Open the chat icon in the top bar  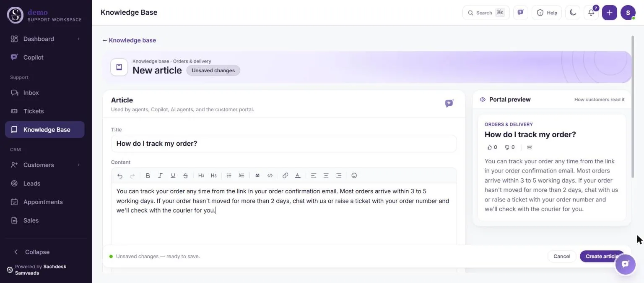[520, 13]
